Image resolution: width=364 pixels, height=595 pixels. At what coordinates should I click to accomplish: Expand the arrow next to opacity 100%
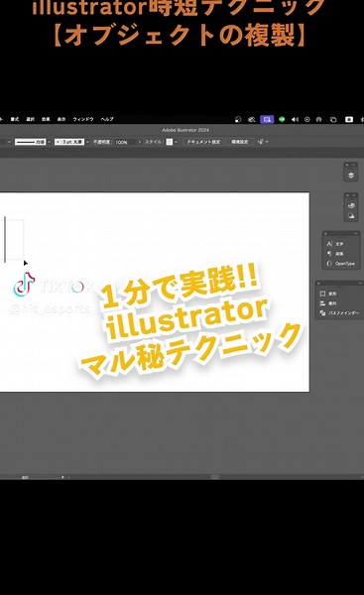tap(139, 142)
